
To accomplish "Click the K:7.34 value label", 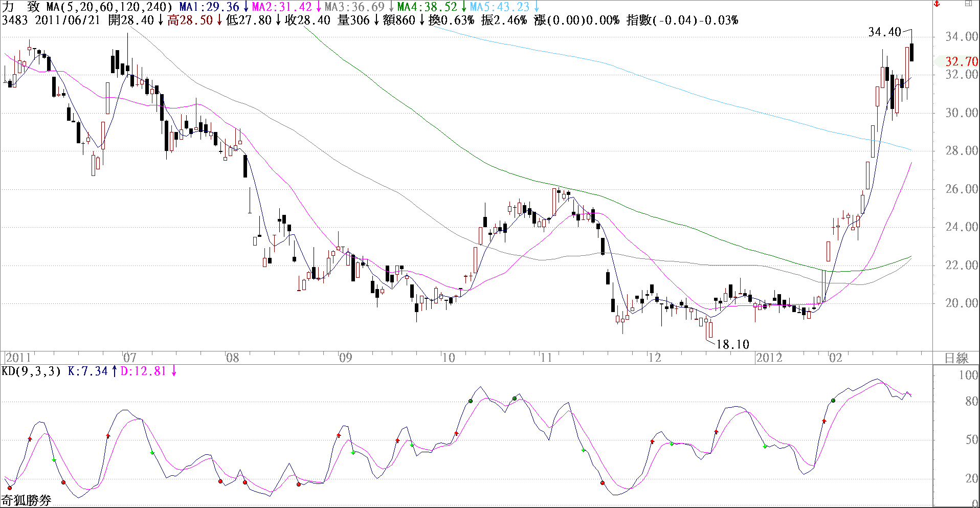I will [87, 371].
